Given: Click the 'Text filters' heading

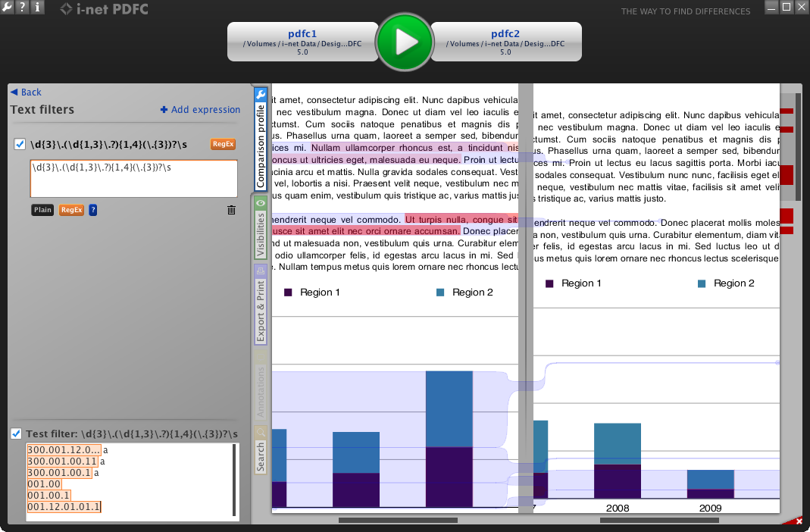Looking at the screenshot, I should coord(42,109).
